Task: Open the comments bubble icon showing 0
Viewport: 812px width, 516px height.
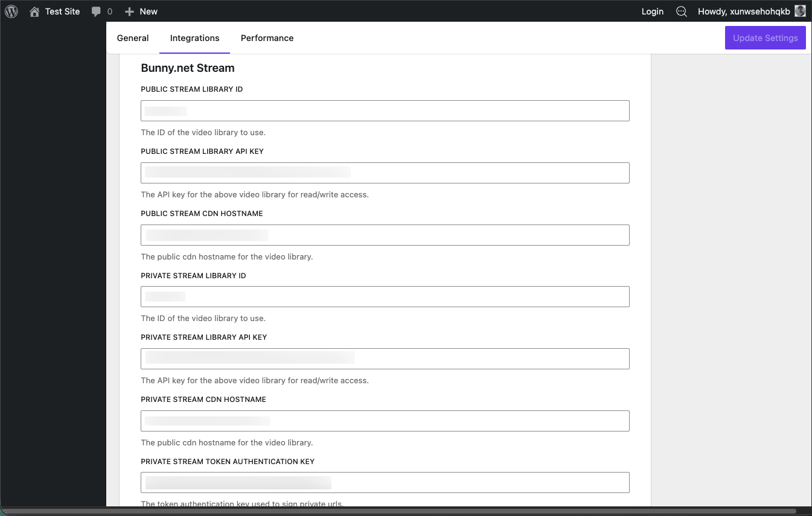Action: click(100, 11)
